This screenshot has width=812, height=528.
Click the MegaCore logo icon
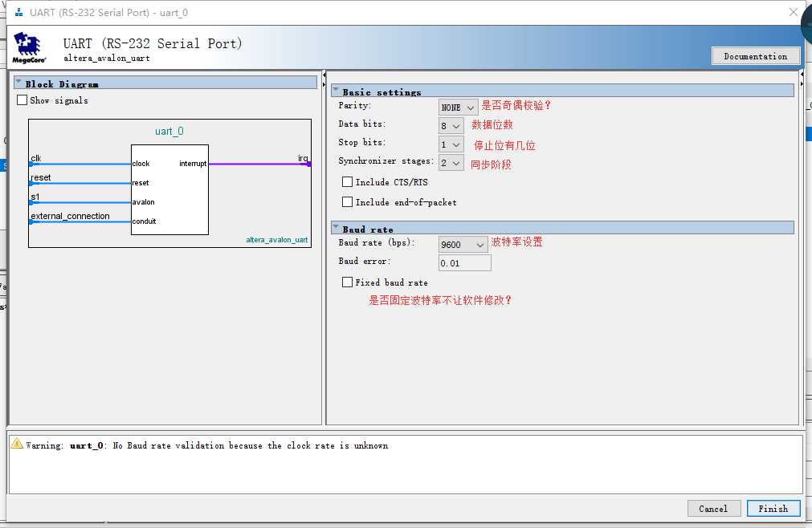(x=29, y=47)
